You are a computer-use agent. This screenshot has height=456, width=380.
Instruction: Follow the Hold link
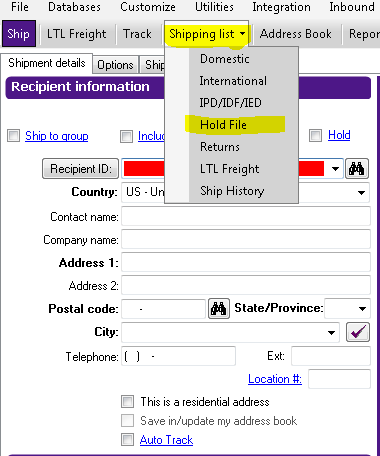pyautogui.click(x=339, y=135)
